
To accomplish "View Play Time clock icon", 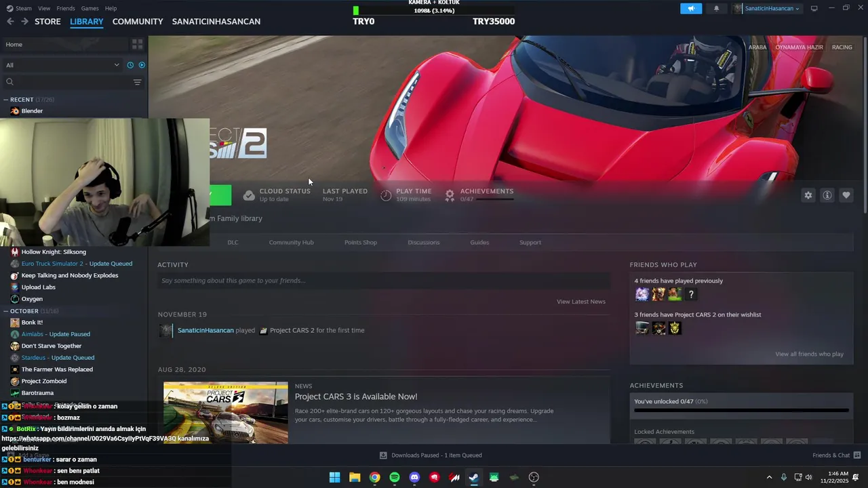I will click(386, 195).
